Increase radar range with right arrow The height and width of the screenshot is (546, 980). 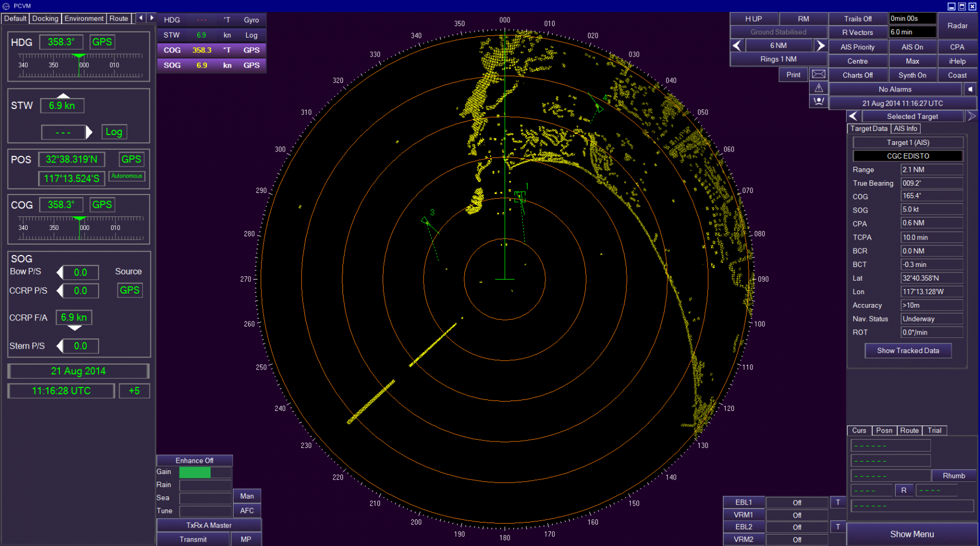click(x=820, y=46)
